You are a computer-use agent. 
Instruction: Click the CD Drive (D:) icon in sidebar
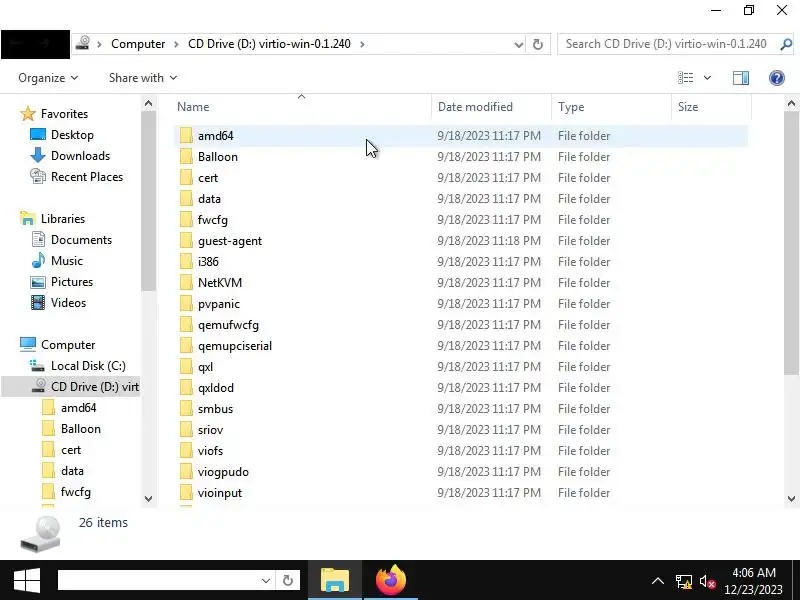pos(39,386)
